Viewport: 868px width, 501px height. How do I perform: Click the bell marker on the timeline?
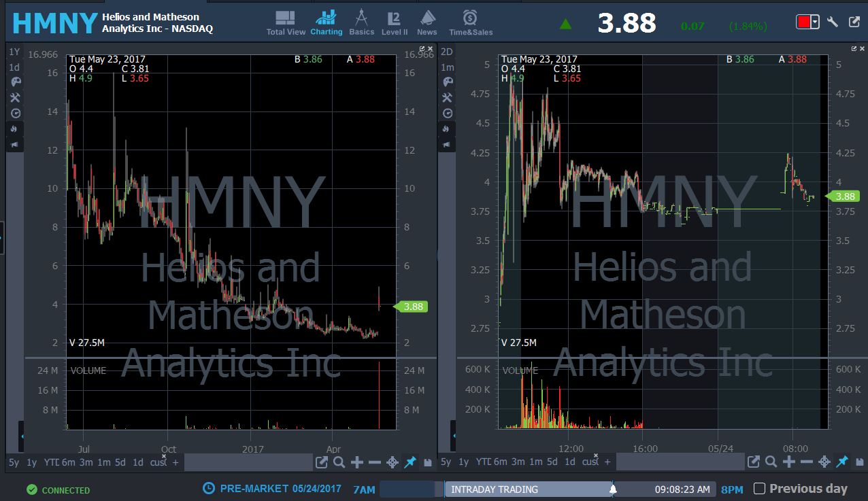(613, 489)
